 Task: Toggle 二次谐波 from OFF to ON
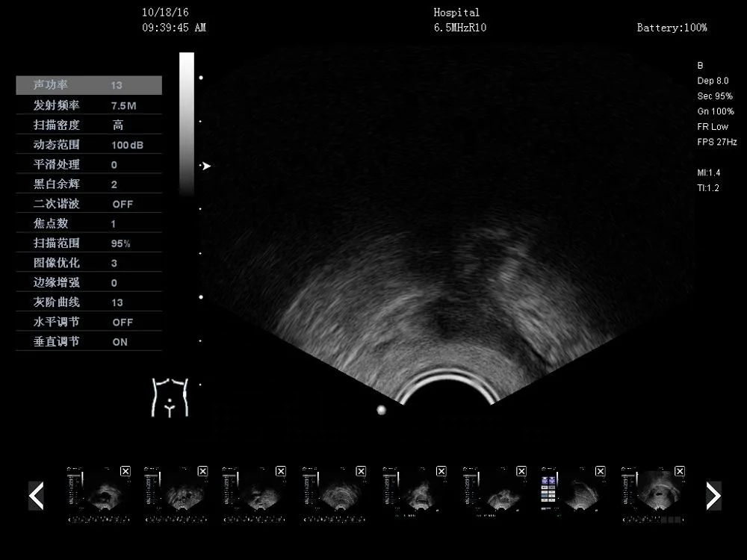88,203
